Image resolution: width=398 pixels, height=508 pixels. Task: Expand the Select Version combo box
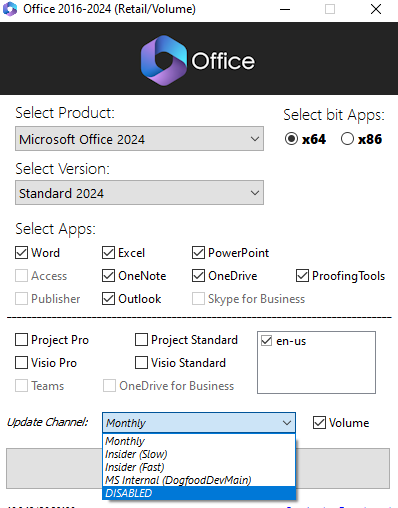139,193
